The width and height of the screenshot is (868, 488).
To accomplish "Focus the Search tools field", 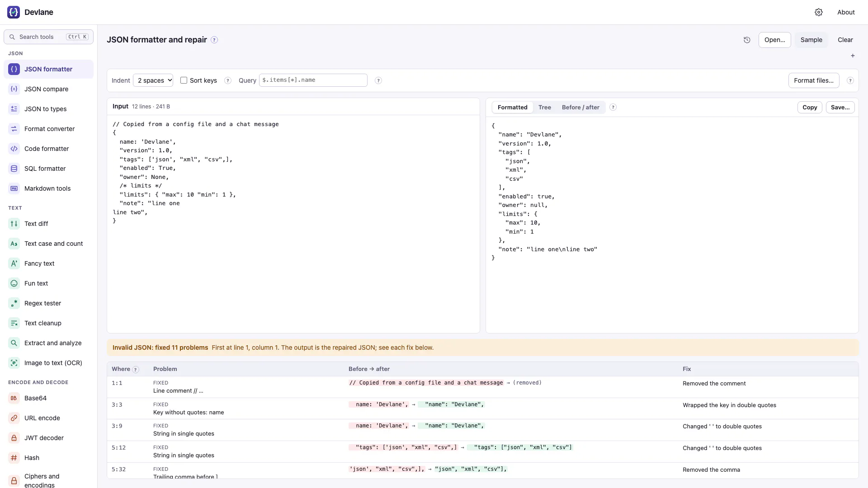I will [x=48, y=37].
